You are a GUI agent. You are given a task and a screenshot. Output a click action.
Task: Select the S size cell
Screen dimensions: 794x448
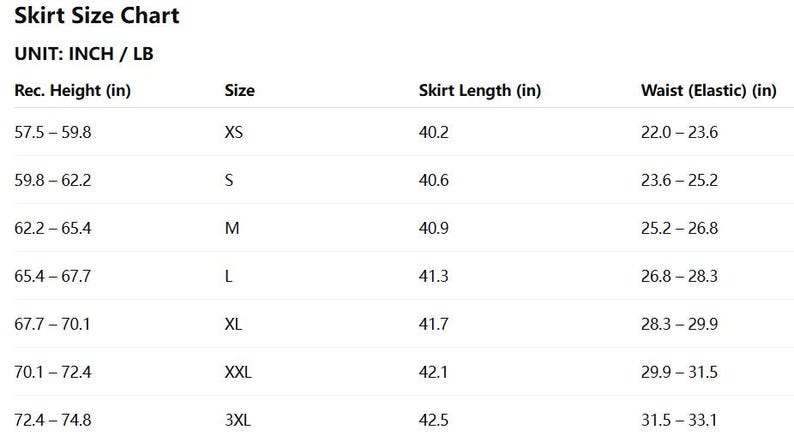(229, 180)
